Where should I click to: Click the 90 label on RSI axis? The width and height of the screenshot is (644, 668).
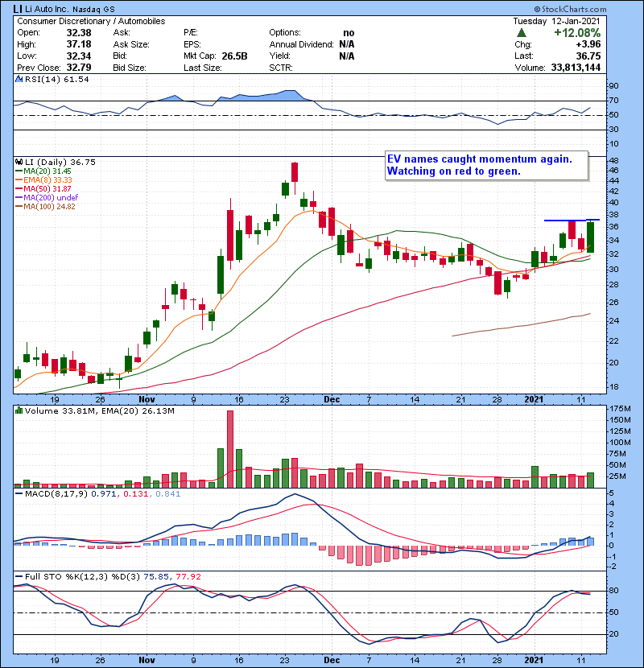click(614, 86)
